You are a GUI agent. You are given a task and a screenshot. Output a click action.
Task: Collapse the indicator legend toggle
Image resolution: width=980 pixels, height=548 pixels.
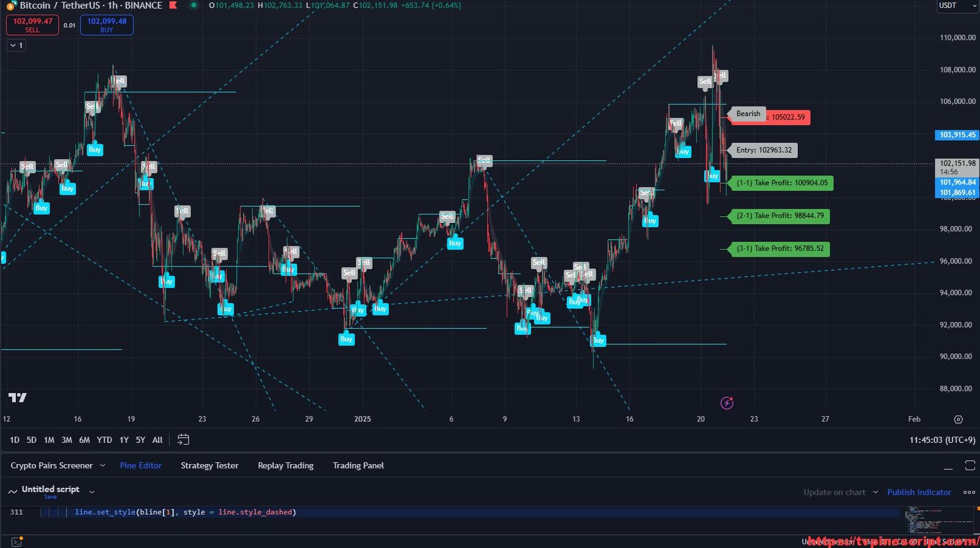[16, 45]
